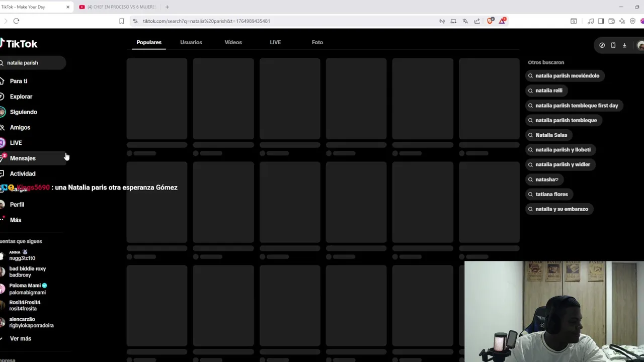Open Actividad in sidebar

tap(23, 174)
